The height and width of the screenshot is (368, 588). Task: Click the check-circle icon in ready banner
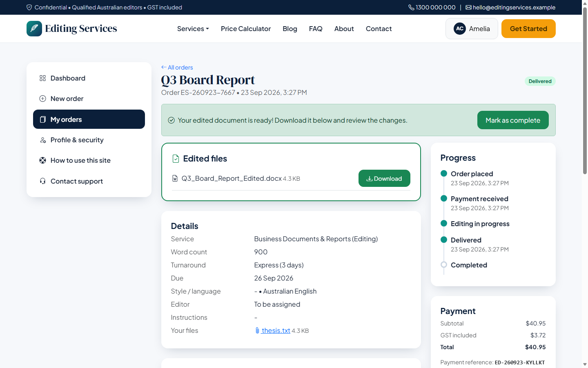point(171,120)
